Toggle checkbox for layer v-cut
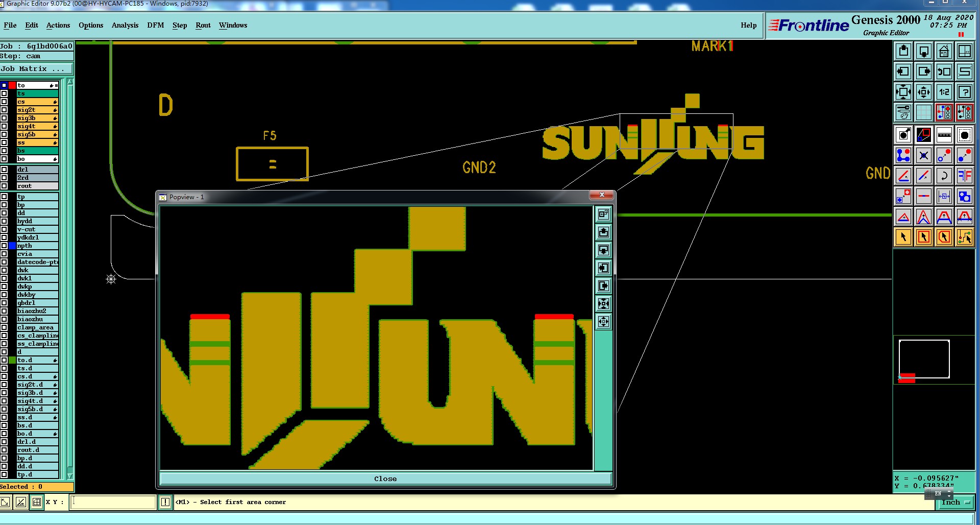 (4, 229)
